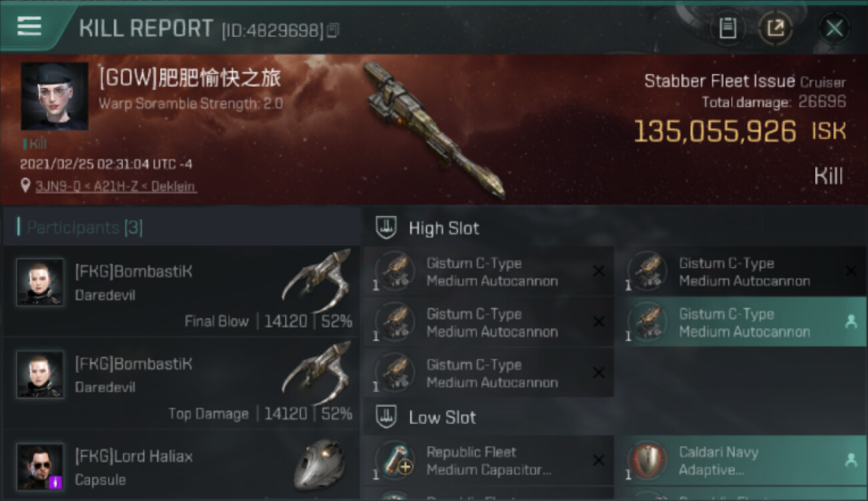The width and height of the screenshot is (868, 501).
Task: Open the 3JN9-Q location link
Action: click(116, 186)
